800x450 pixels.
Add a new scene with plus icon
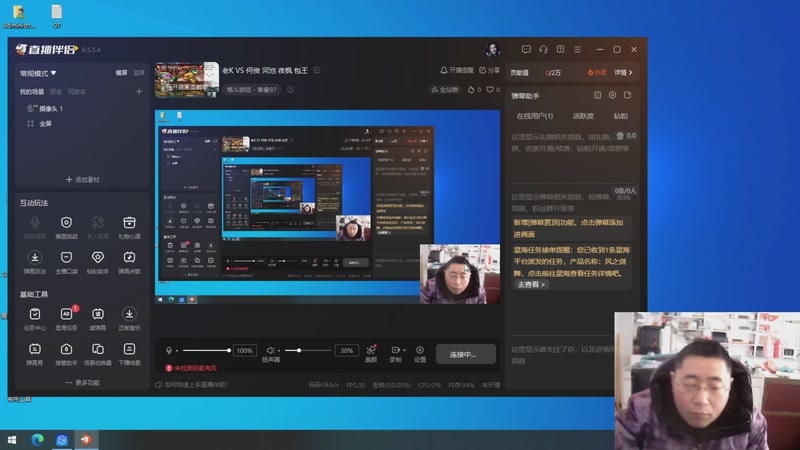pos(139,92)
